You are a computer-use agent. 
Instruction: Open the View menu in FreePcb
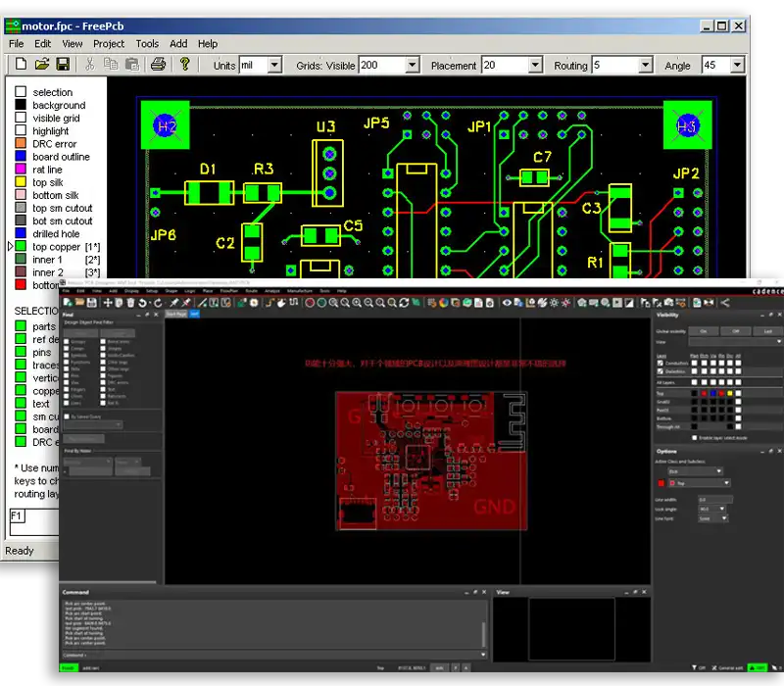click(x=72, y=44)
